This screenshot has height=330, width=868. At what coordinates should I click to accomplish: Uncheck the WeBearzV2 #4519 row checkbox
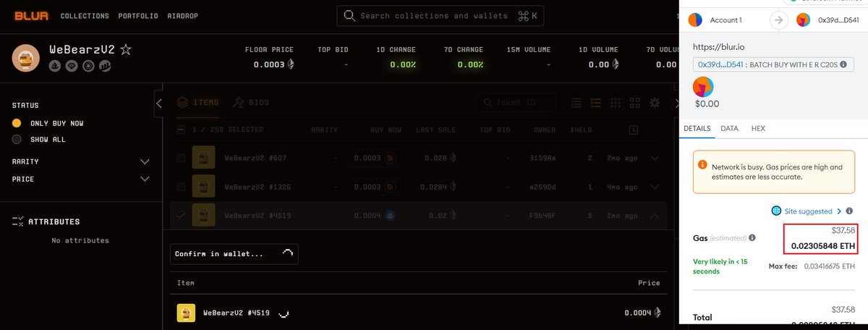coord(181,215)
